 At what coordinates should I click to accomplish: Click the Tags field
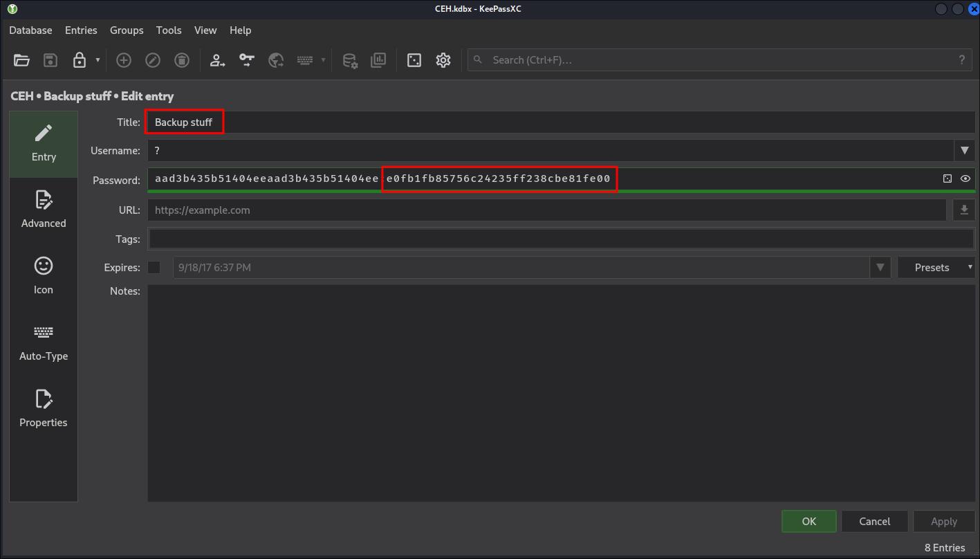pyautogui.click(x=562, y=239)
